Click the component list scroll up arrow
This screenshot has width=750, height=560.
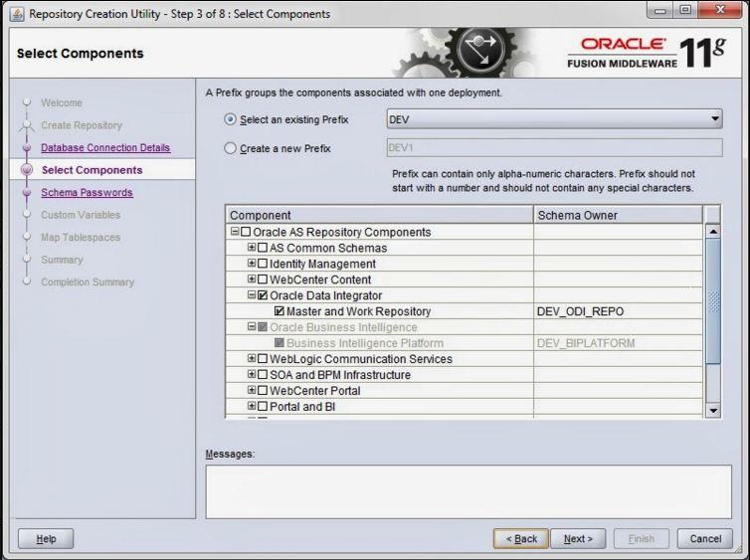point(712,232)
